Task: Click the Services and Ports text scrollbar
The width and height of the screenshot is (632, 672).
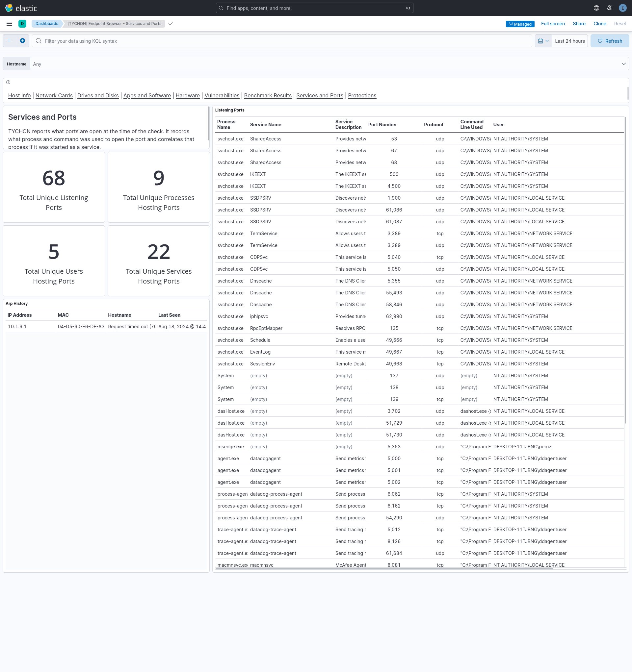Action: tap(208, 123)
